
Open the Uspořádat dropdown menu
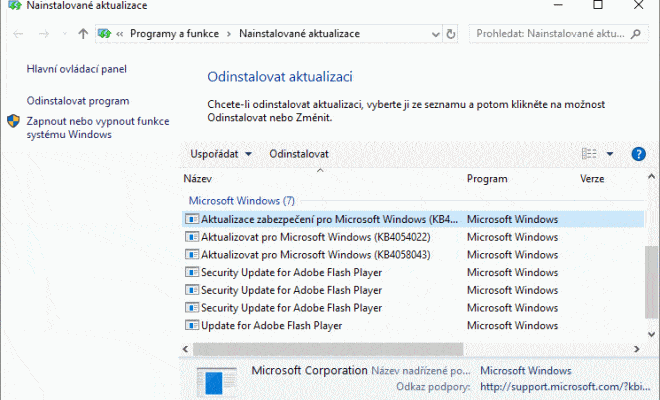(221, 154)
